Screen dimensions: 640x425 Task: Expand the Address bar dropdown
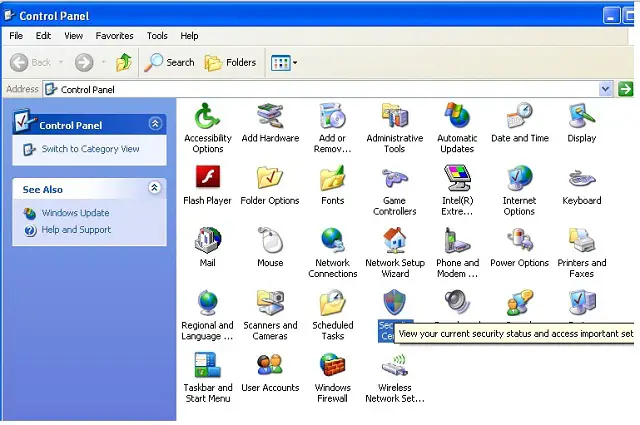tap(605, 89)
